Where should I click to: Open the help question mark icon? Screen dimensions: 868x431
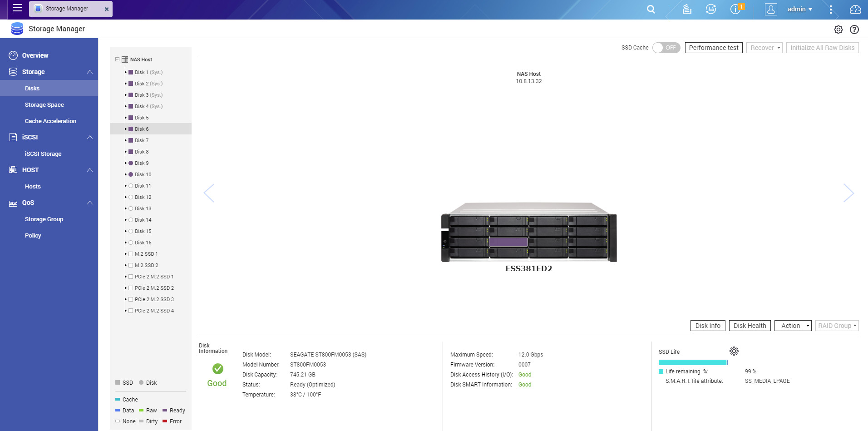(x=854, y=30)
